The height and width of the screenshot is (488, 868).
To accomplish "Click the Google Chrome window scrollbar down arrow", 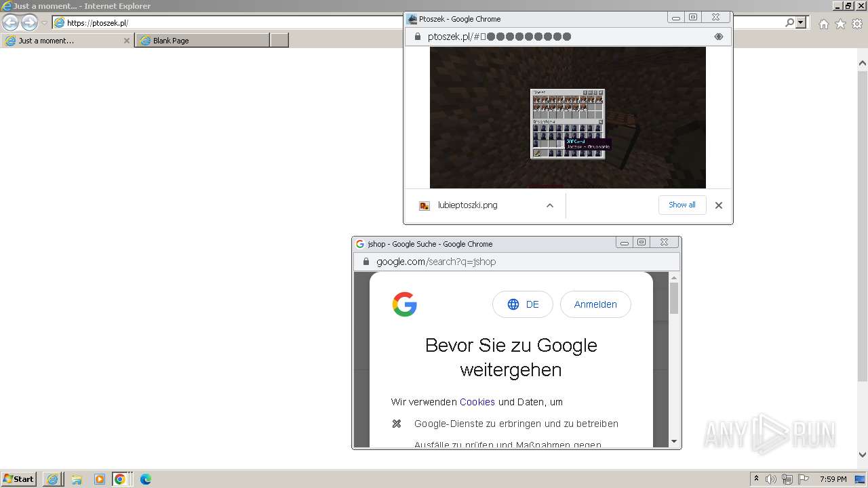I will pyautogui.click(x=674, y=441).
